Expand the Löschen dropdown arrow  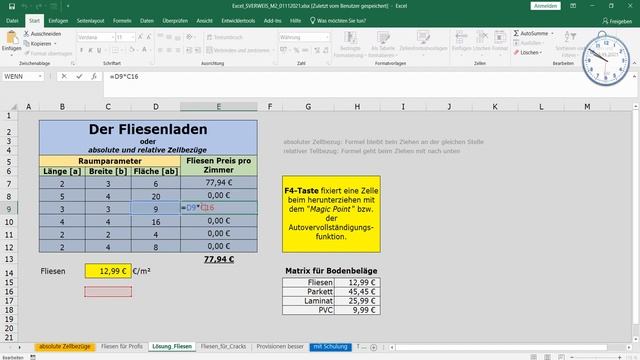541,53
